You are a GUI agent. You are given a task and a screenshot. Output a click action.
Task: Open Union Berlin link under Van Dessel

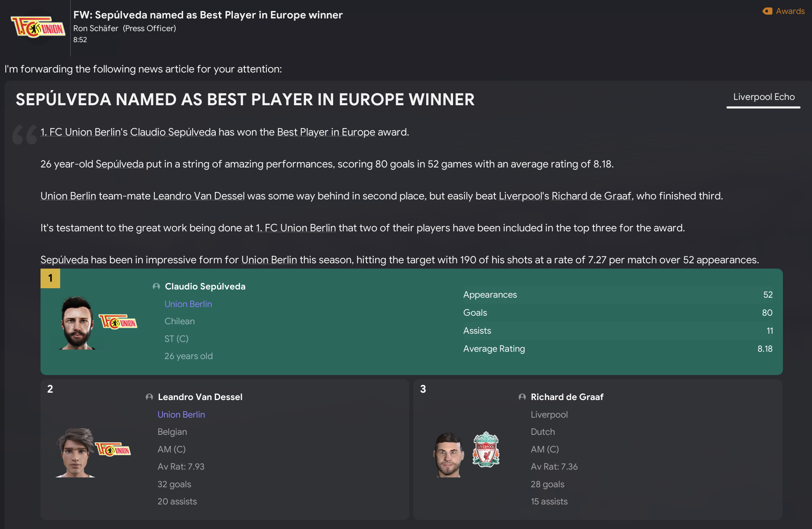click(x=181, y=414)
